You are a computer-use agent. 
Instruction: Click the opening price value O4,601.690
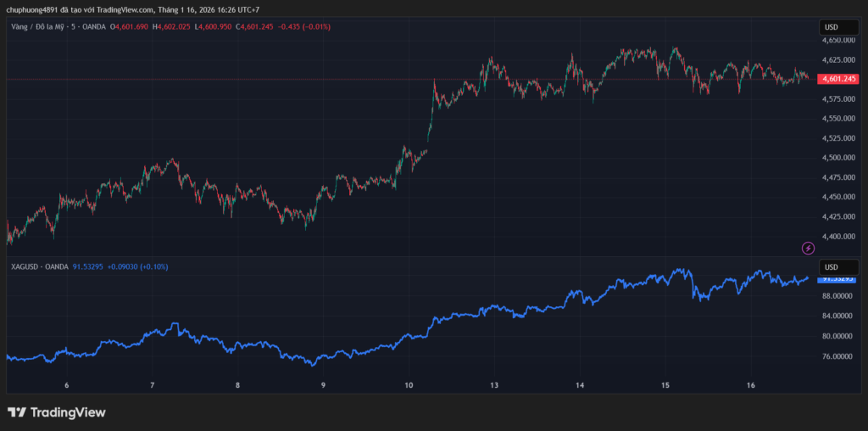point(130,27)
